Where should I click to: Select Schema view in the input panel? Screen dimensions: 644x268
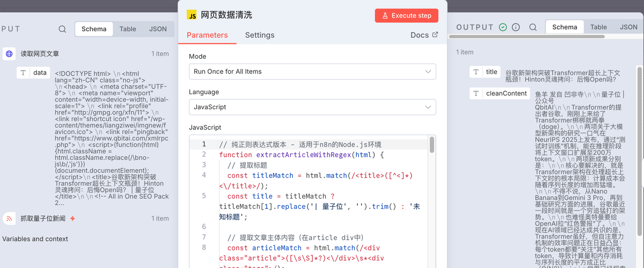coord(94,29)
